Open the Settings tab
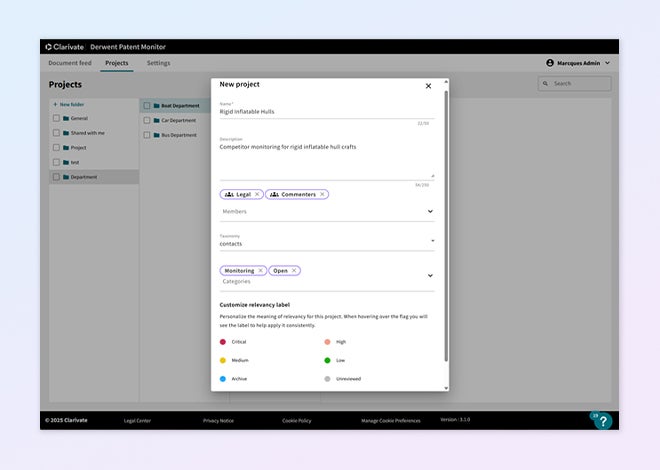The image size is (660, 470). point(158,63)
